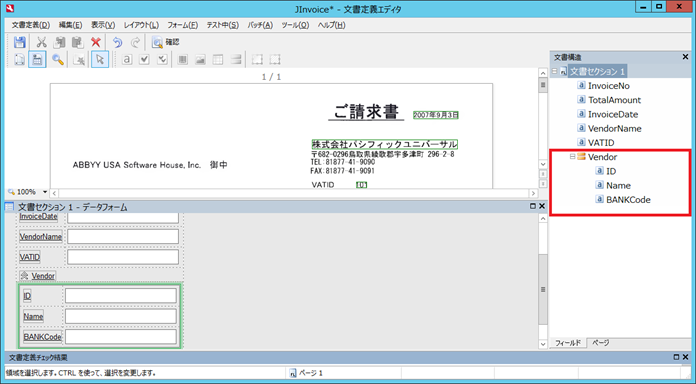Click the VendorName label in the data form
696x384 pixels.
pos(40,237)
